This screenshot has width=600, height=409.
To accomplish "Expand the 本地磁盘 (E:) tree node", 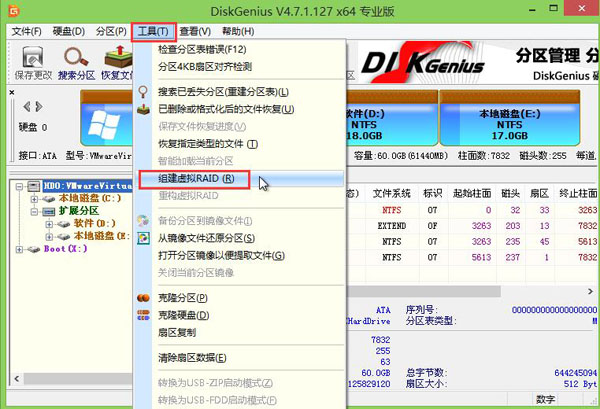I will [49, 236].
